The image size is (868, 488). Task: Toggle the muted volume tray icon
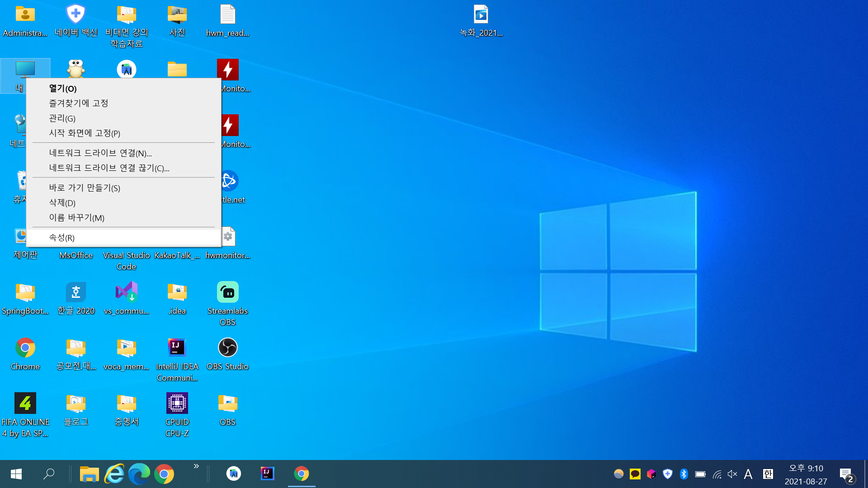point(732,474)
